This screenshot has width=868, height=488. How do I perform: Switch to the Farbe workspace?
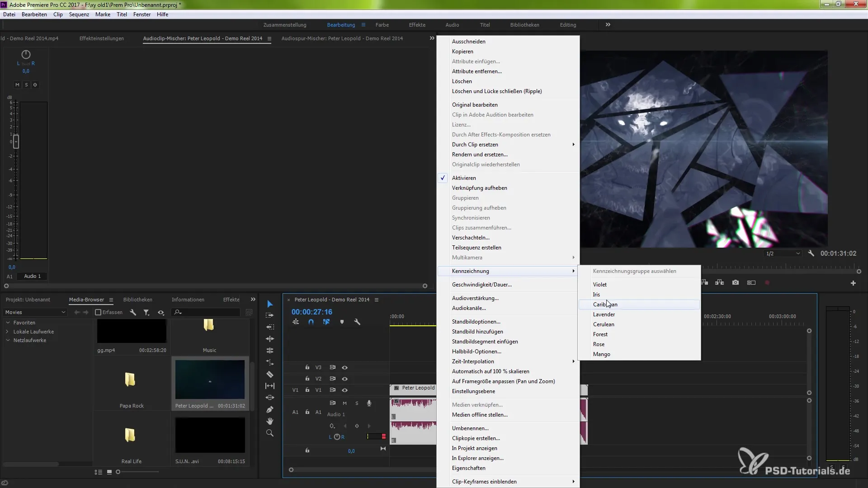(x=382, y=25)
